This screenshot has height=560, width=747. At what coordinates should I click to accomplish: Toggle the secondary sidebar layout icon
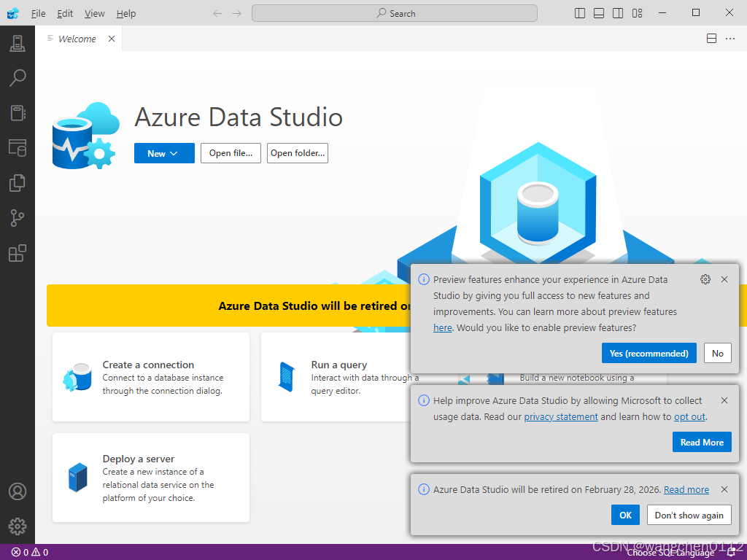click(x=618, y=13)
